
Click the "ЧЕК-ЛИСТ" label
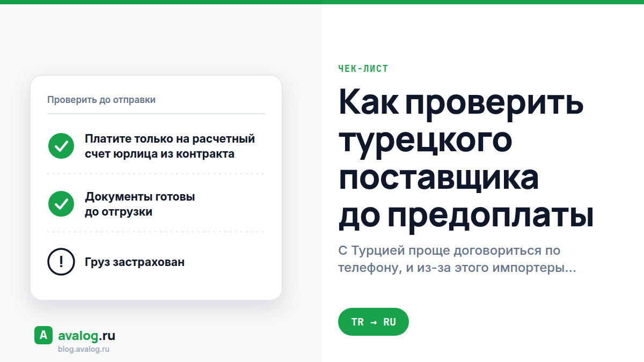click(363, 69)
